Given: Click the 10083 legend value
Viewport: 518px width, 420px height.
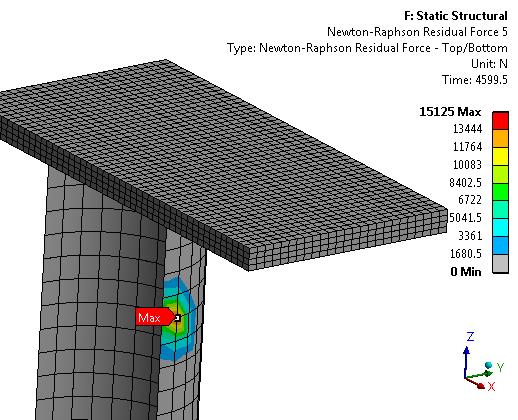Looking at the screenshot, I should pos(467,164).
